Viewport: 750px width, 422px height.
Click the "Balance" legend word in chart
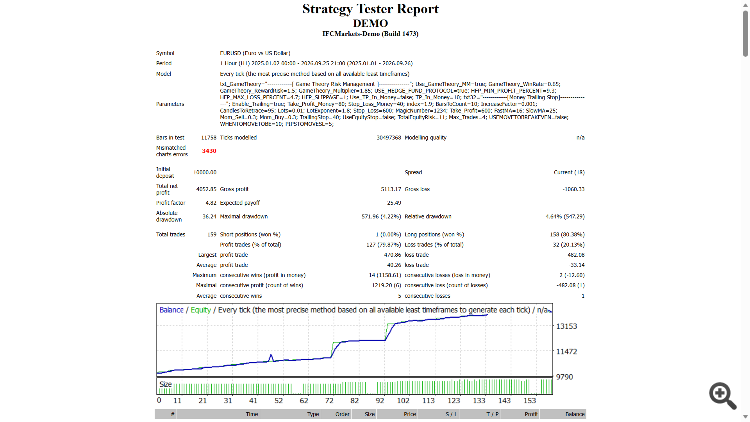(x=171, y=310)
